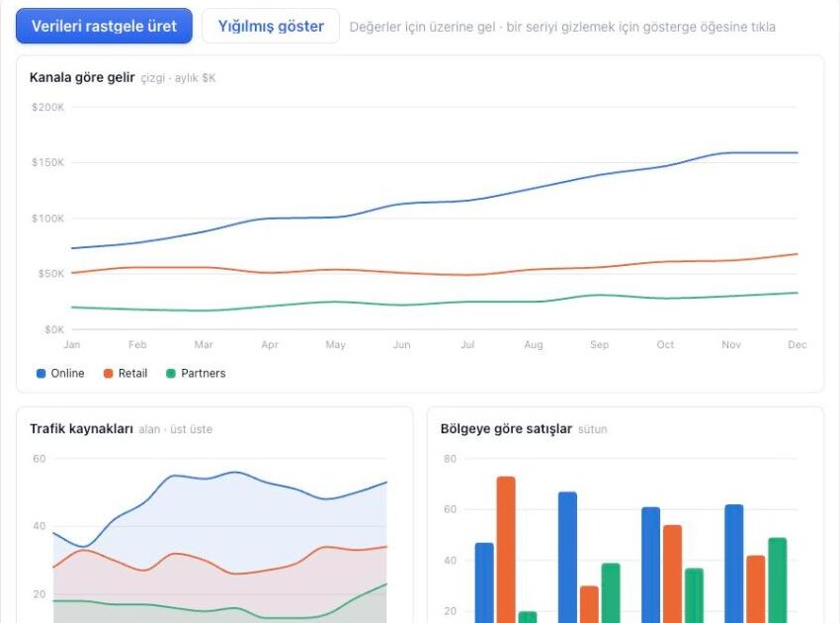Viewport: 840px width, 623px height.
Task: Click the 40 axis label in Bölgeye göre satışlar
Action: pyautogui.click(x=450, y=561)
